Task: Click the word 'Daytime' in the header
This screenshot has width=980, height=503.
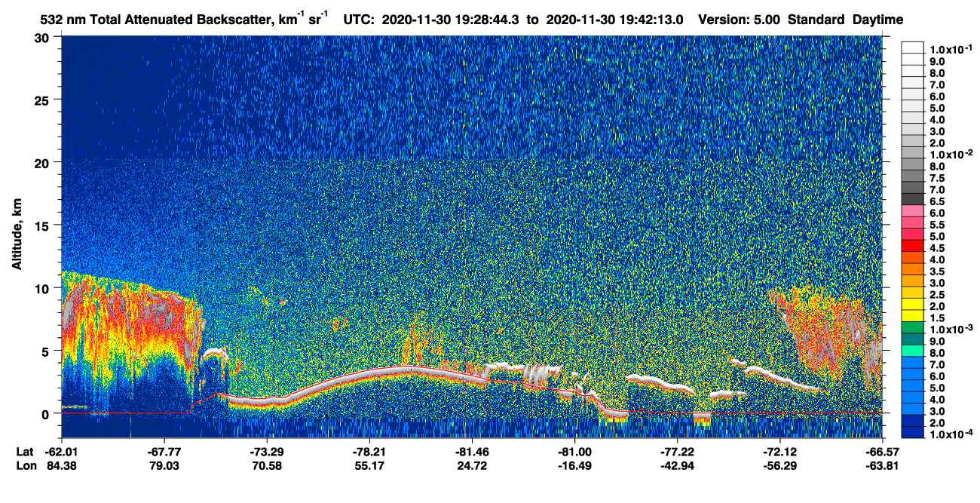Action: coord(877,20)
